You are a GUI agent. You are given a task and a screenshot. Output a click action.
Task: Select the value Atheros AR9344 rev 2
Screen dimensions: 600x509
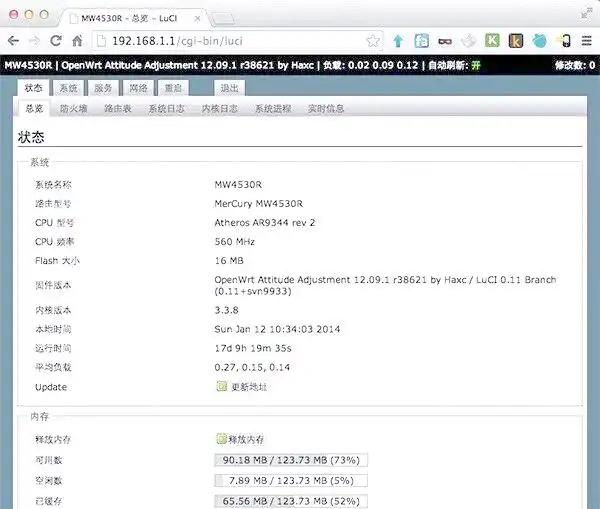[265, 223]
